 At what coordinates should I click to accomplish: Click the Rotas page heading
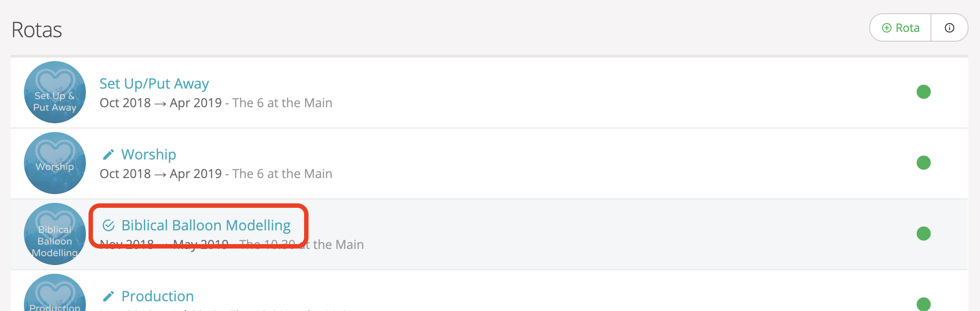pyautogui.click(x=37, y=30)
